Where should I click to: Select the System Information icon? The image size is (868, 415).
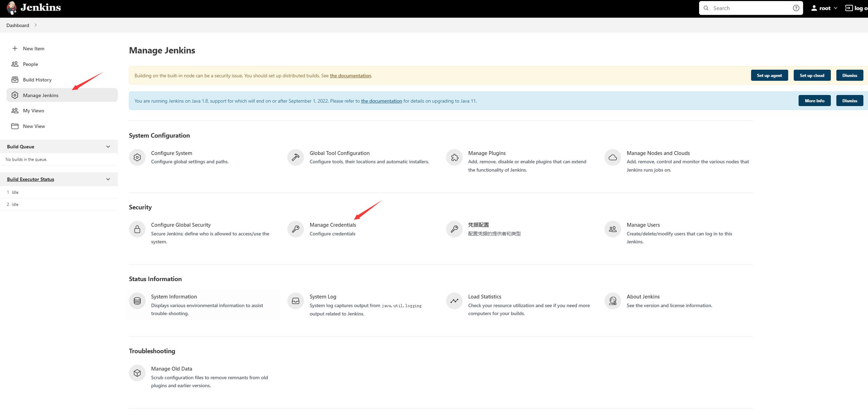[137, 301]
